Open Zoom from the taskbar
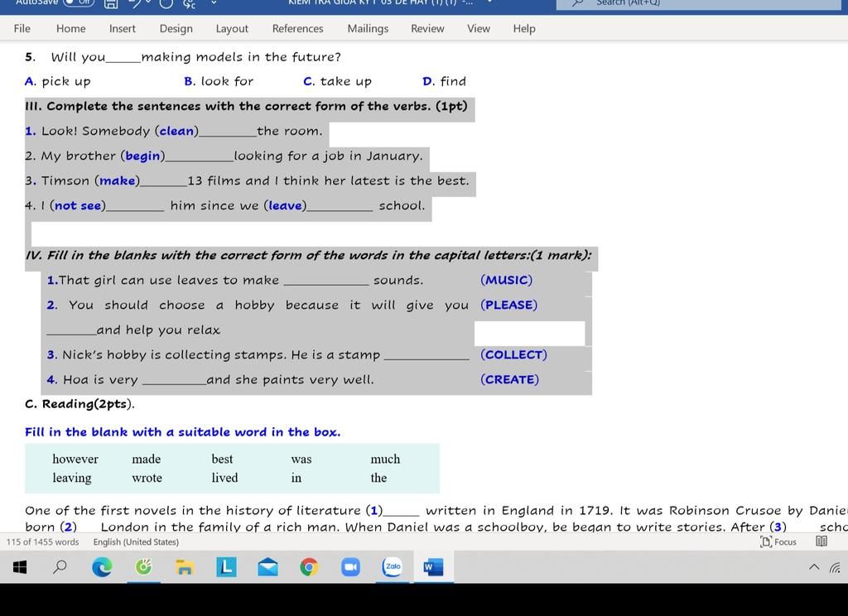The image size is (848, 616). click(350, 567)
